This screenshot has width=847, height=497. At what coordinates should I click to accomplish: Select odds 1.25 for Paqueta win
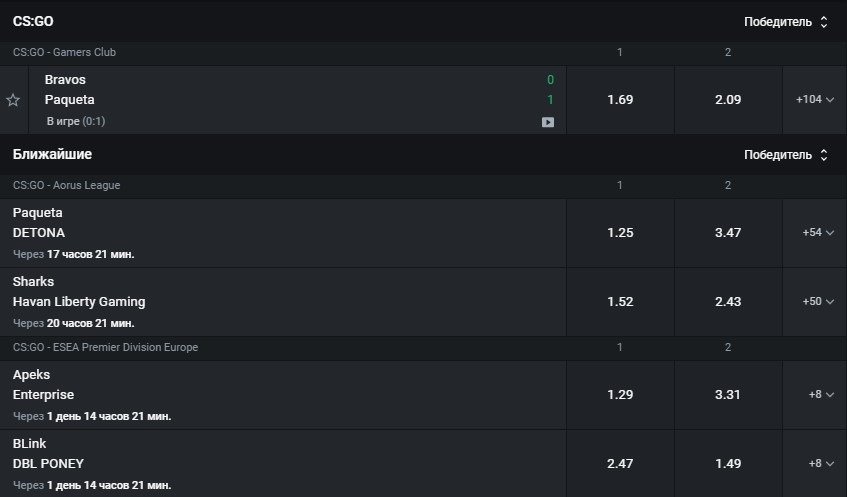(620, 232)
